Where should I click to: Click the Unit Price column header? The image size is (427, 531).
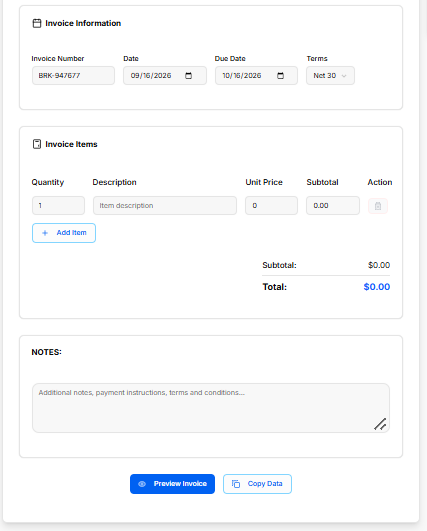click(x=264, y=182)
